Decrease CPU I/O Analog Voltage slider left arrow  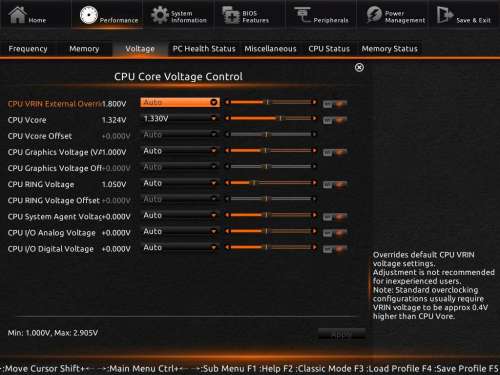[227, 231]
